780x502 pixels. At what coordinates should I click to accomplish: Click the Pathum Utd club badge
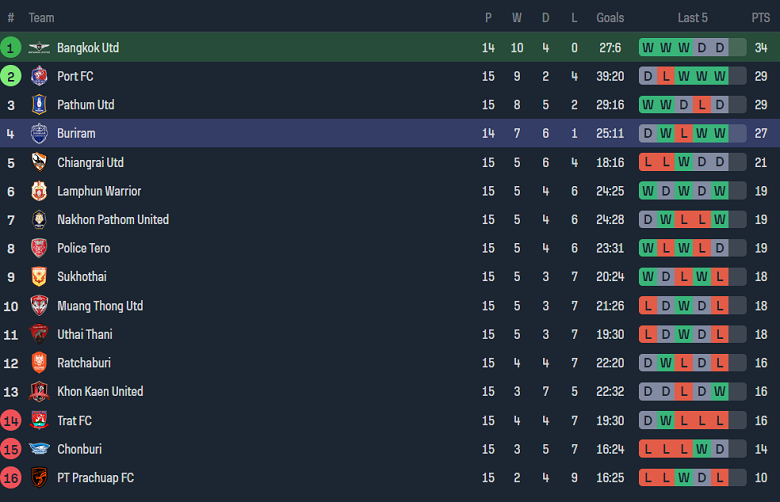click(x=39, y=105)
